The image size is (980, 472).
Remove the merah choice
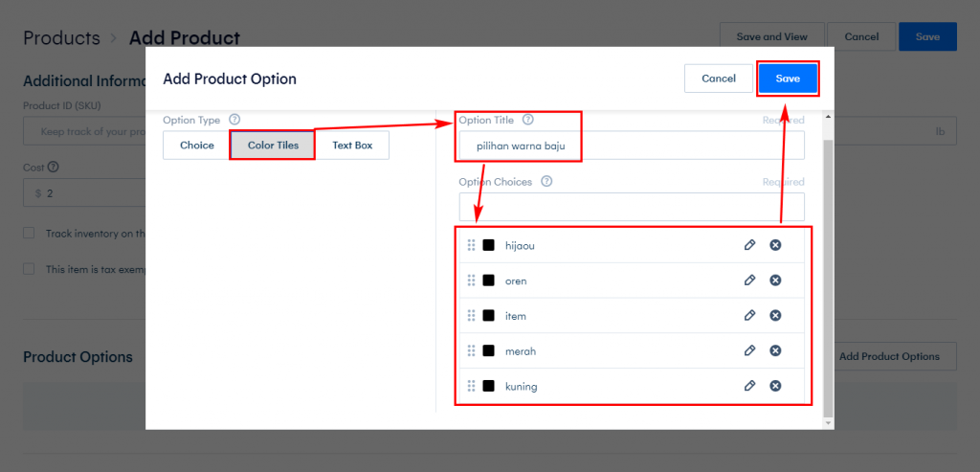point(775,350)
